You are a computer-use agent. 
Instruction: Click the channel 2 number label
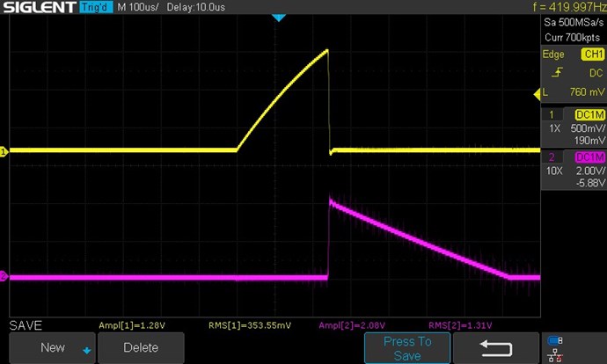point(552,157)
